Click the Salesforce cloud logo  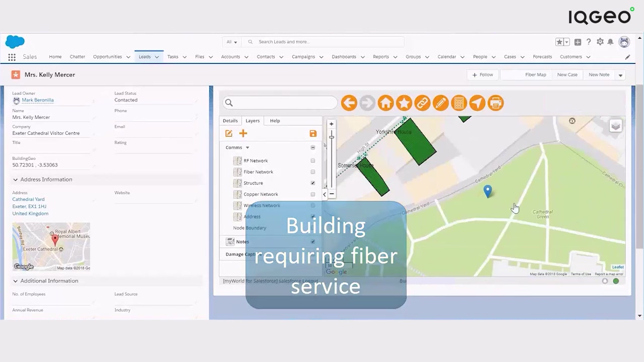[x=15, y=42]
